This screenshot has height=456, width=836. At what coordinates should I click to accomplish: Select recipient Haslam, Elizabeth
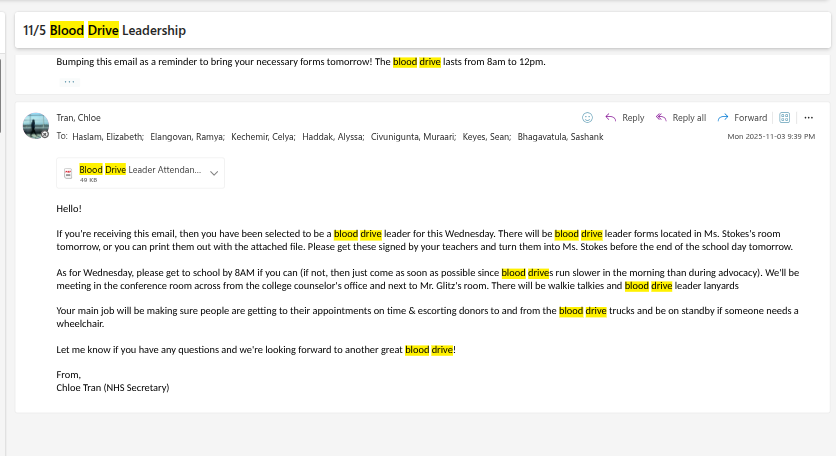pos(108,137)
